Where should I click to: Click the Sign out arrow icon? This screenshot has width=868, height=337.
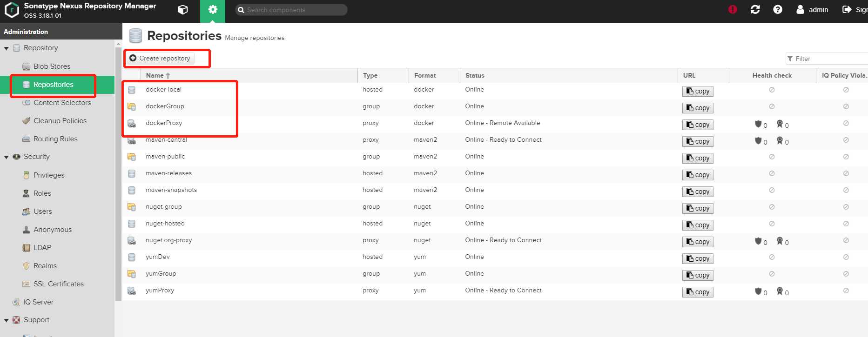click(847, 9)
